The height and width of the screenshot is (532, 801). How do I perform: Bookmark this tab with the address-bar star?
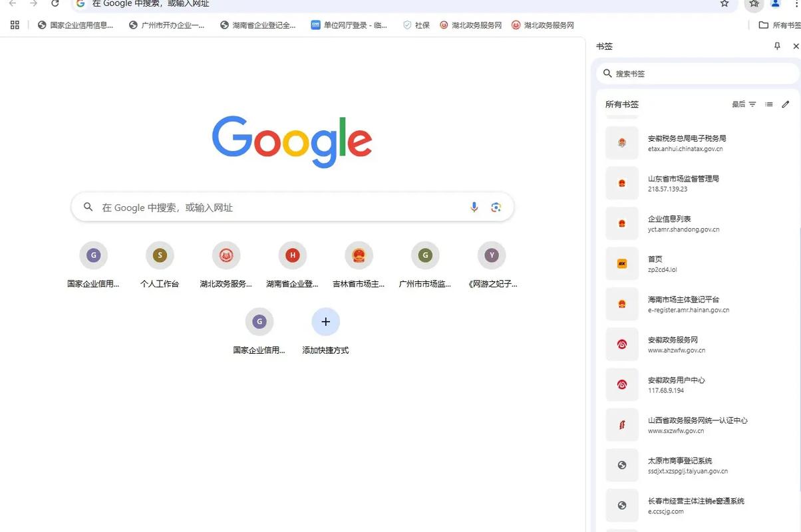coord(724,3)
